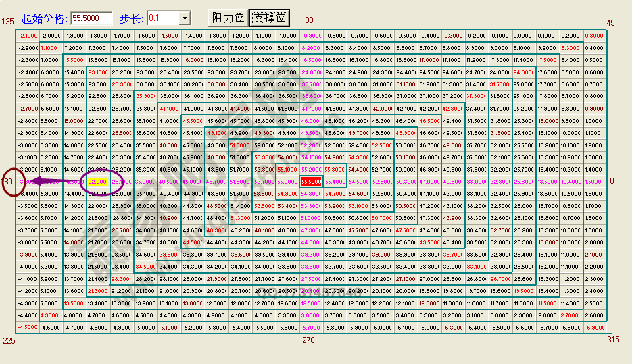632x364 pixels.
Task: Select the corner cell showing -6.9000
Action: tap(594, 328)
